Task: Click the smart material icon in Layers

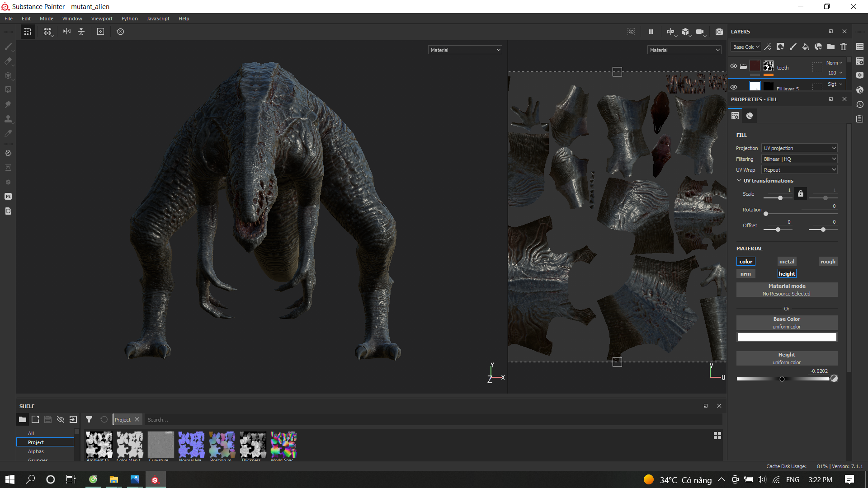Action: coord(818,47)
